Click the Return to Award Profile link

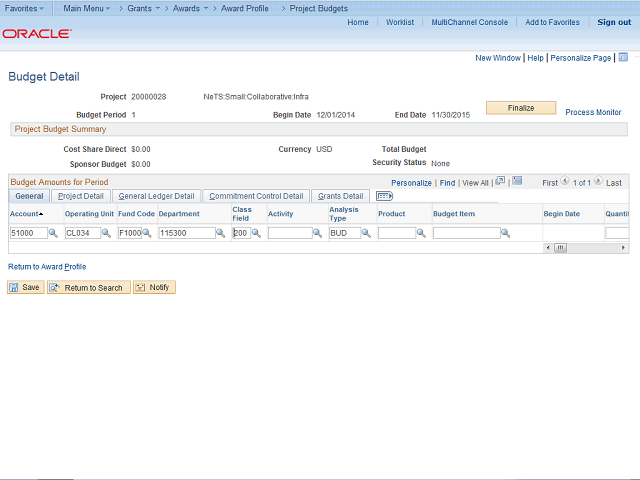click(47, 267)
